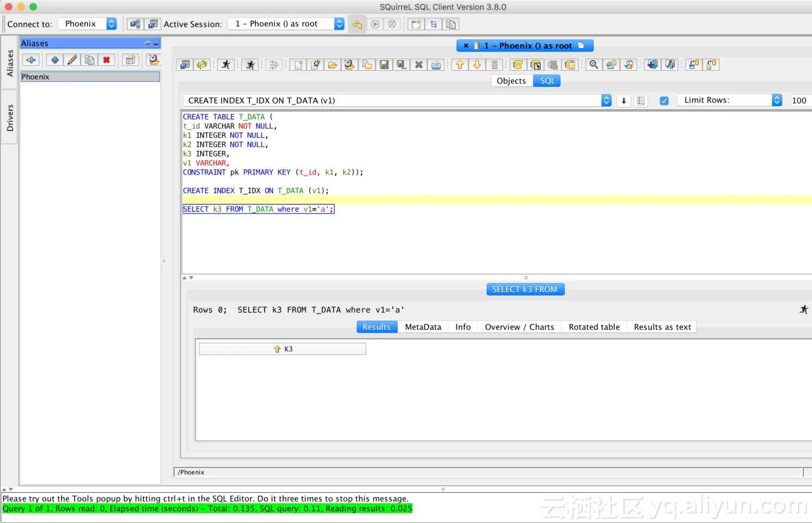This screenshot has width=812, height=523.
Task: Edit selected alias using the pencil icon
Action: pos(72,60)
